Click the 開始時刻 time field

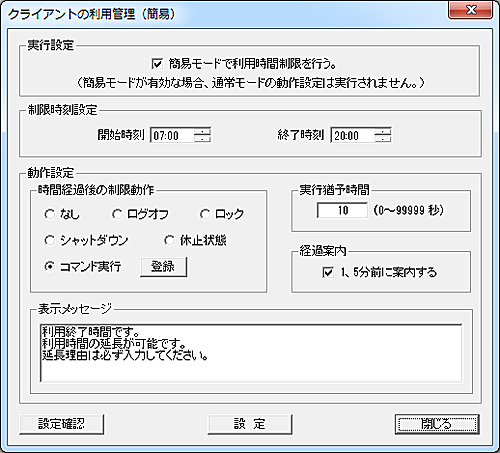point(172,135)
